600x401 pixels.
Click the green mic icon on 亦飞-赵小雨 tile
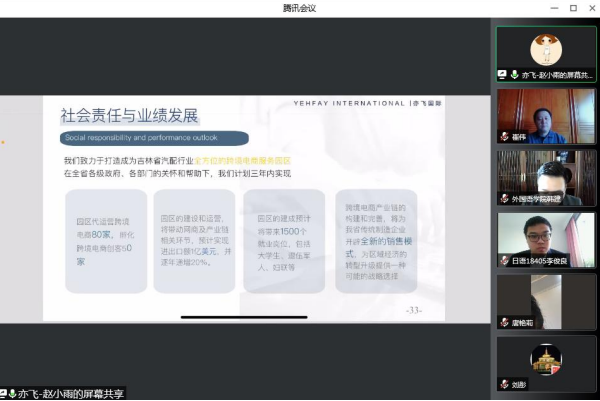tap(514, 75)
